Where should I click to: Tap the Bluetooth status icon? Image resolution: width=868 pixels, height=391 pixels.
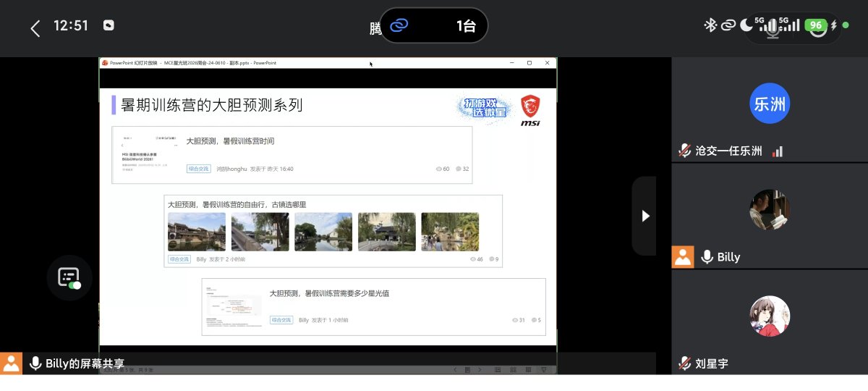[x=710, y=25]
